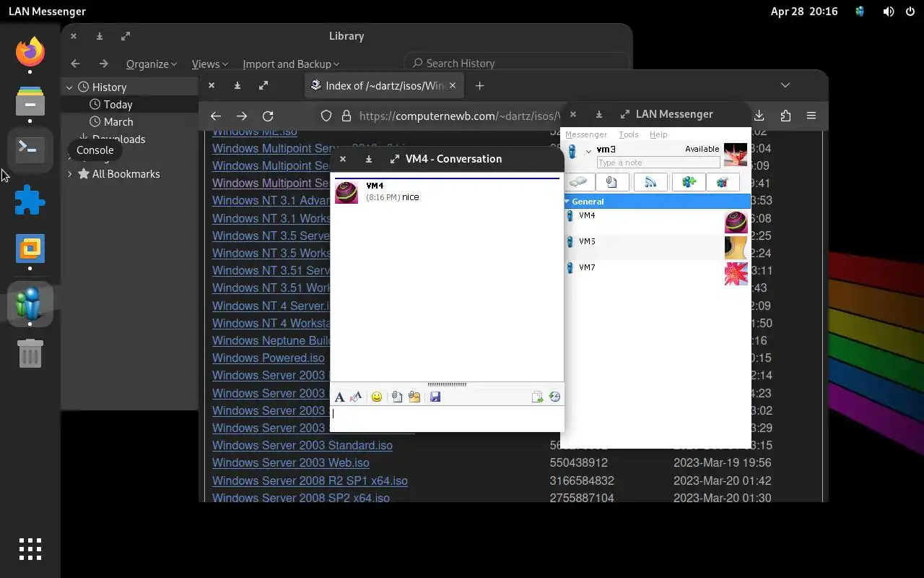Open a new Firefox tab

tap(479, 85)
